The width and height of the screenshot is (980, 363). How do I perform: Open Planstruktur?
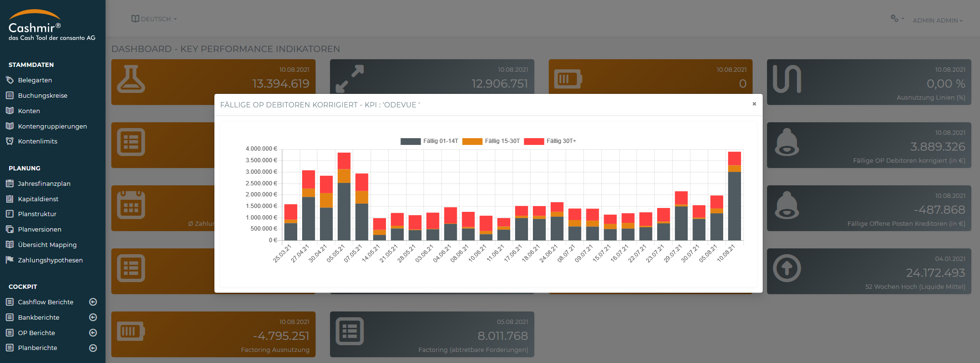[37, 214]
